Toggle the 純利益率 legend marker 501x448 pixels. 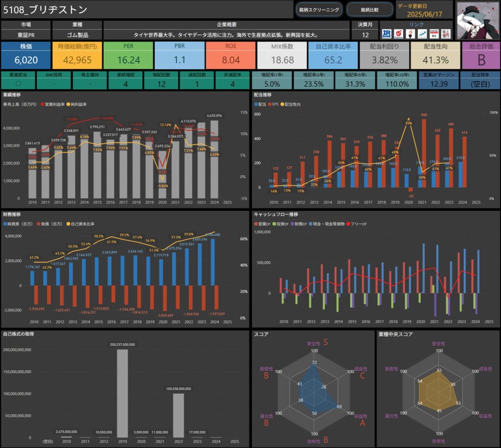[x=68, y=104]
